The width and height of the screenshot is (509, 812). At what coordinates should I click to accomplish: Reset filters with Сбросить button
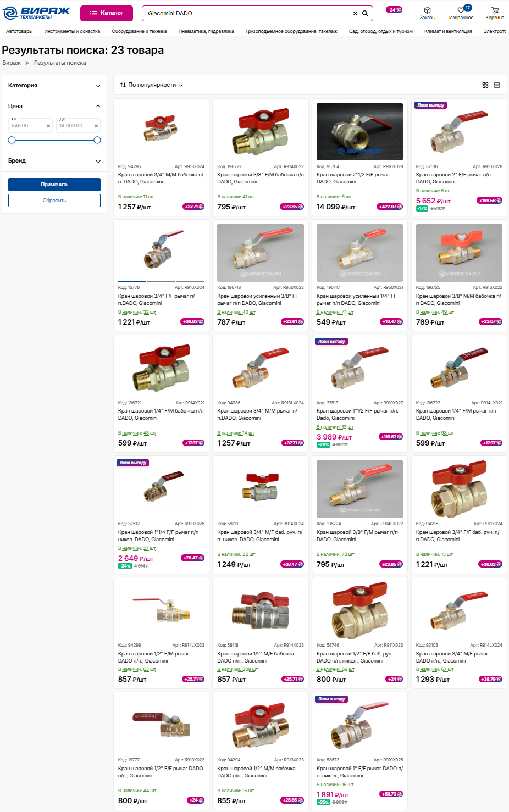pyautogui.click(x=54, y=201)
